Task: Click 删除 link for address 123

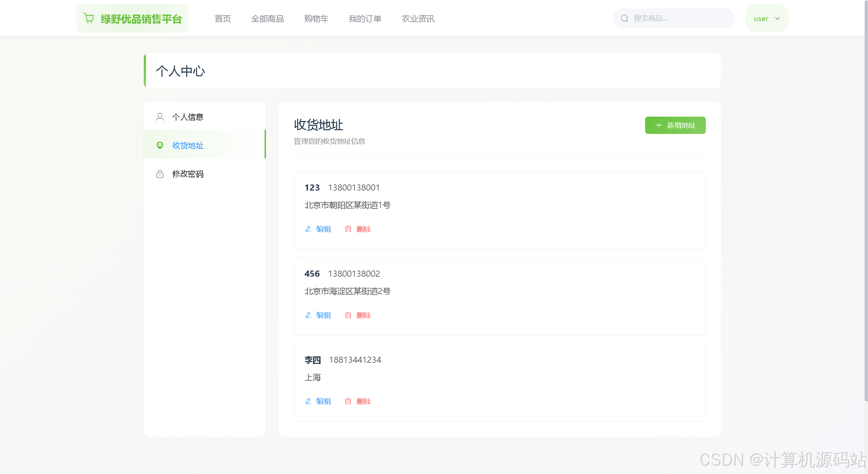Action: click(x=363, y=229)
